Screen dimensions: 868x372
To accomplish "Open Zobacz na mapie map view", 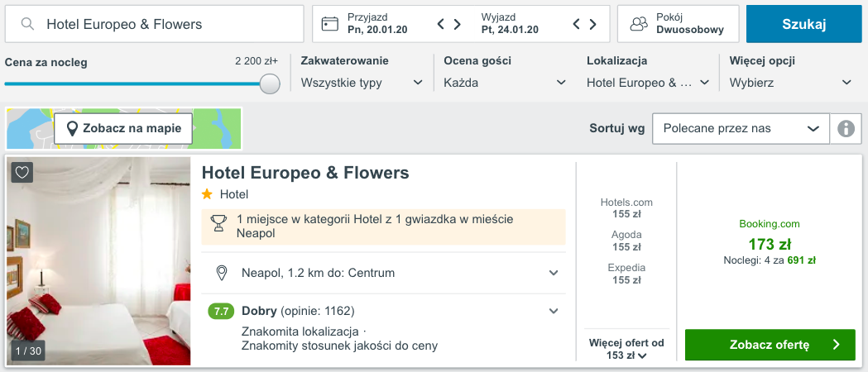I will coord(123,129).
